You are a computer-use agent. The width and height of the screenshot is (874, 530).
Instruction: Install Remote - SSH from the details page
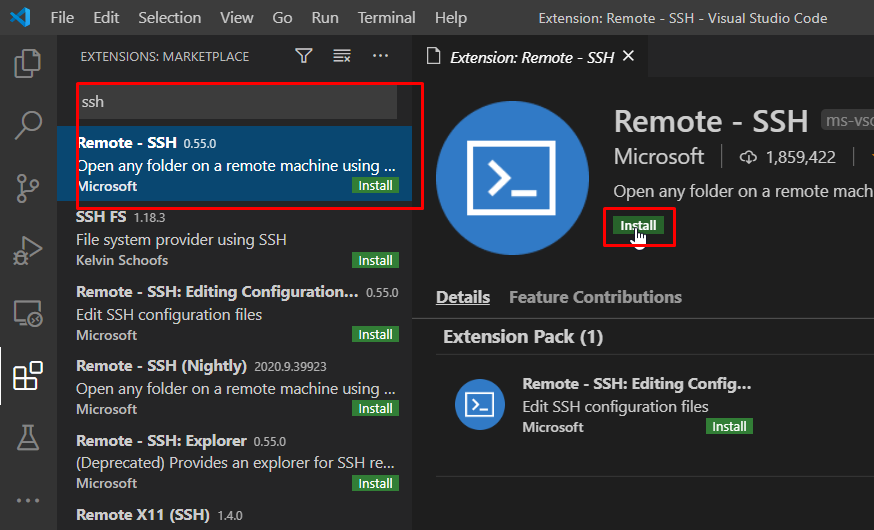coord(638,225)
